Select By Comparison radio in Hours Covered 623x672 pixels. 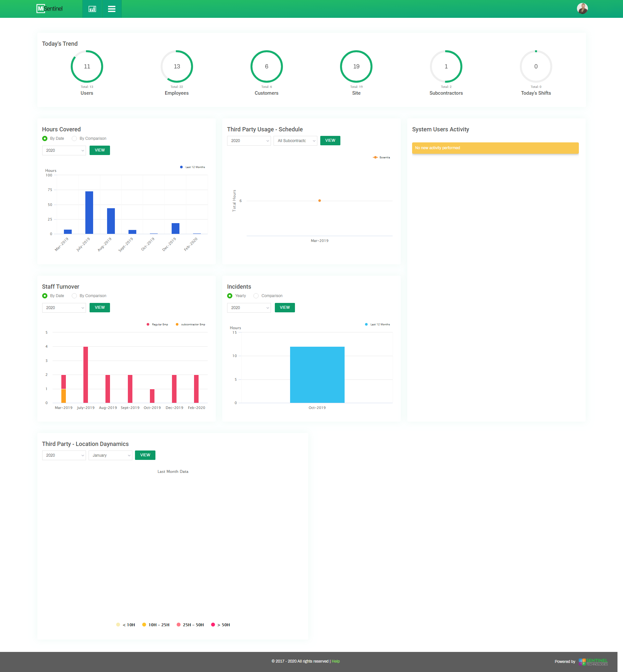click(74, 138)
